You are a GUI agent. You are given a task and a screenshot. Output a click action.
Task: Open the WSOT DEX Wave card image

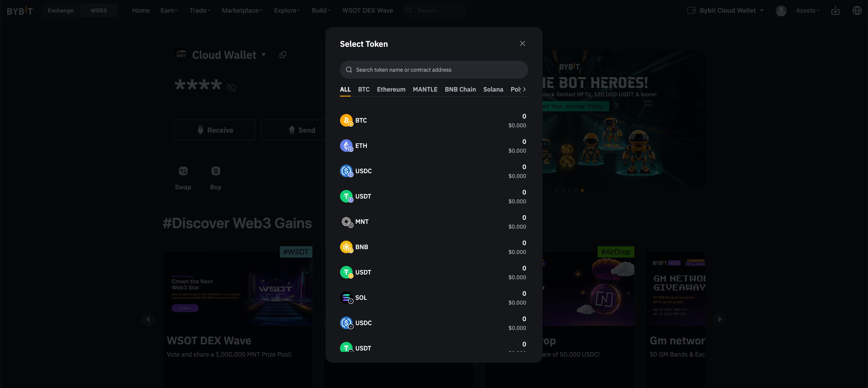238,289
